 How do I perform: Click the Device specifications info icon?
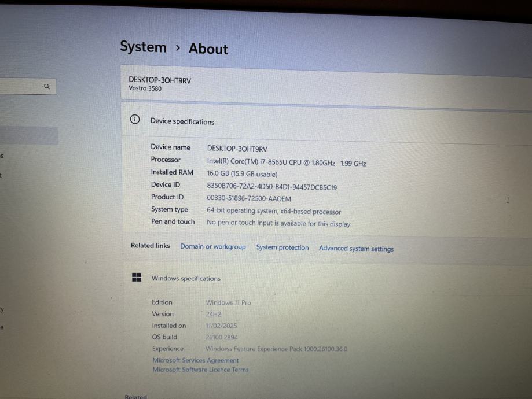[135, 119]
